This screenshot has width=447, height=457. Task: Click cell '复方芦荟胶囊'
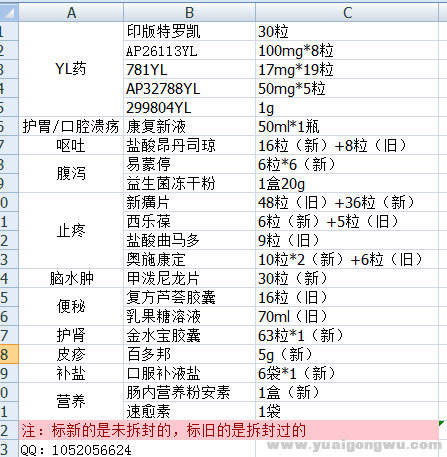coord(189,297)
